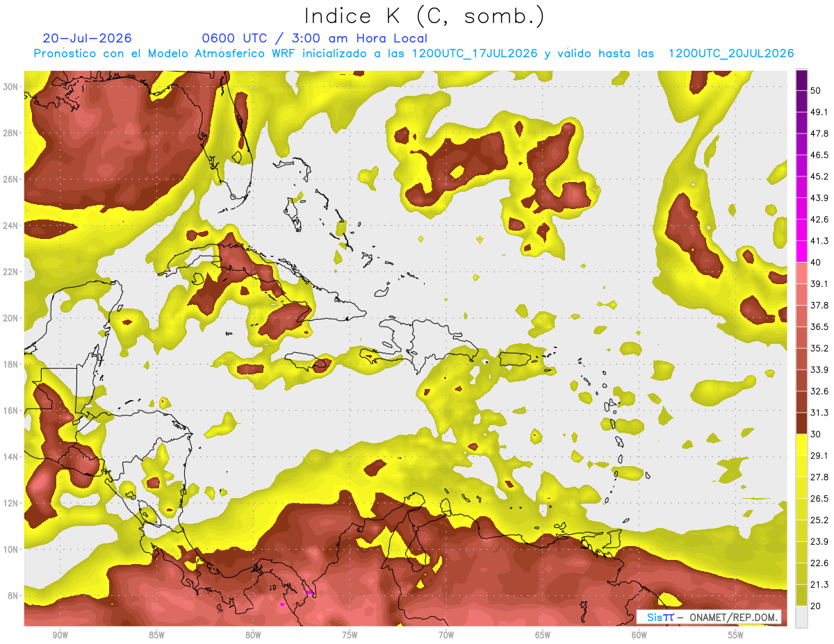Viewport: 834px width, 644px height.
Task: Click valid-until time '1200UTC_20JUL2026'
Action: (731, 53)
